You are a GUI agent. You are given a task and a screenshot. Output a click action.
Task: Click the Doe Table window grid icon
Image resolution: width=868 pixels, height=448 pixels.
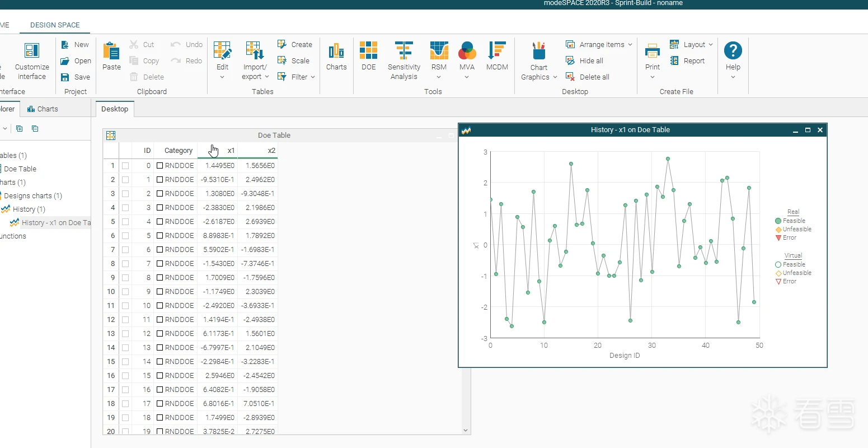pos(111,136)
